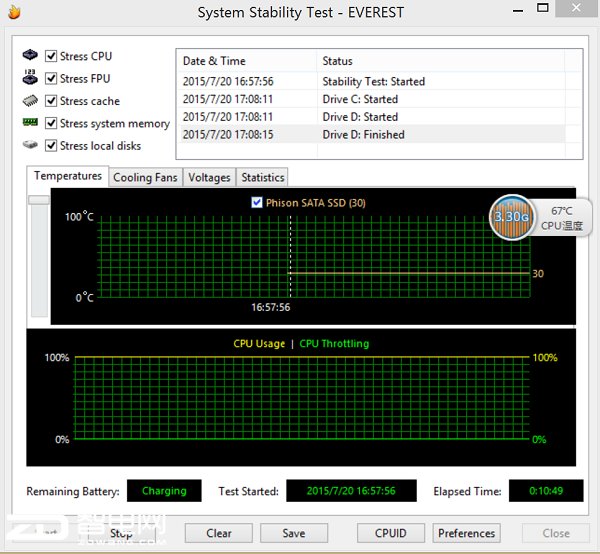Click the hard disk icon beside Stress local disks

(x=30, y=145)
